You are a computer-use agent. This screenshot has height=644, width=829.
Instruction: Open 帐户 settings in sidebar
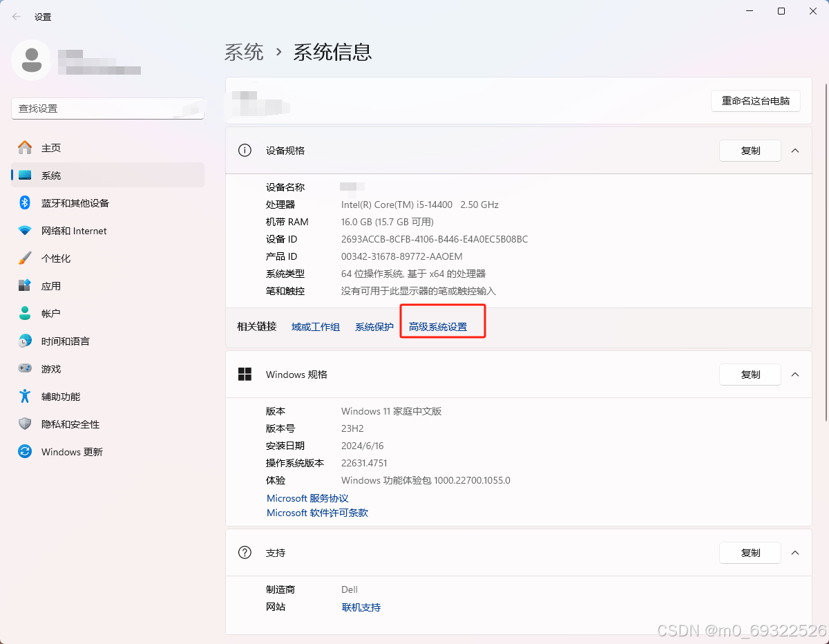108,314
